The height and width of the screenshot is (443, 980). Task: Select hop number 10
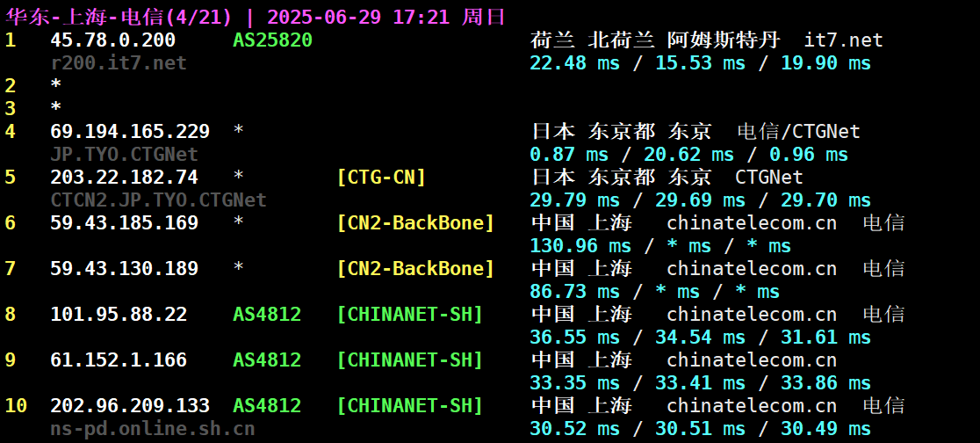tap(17, 405)
